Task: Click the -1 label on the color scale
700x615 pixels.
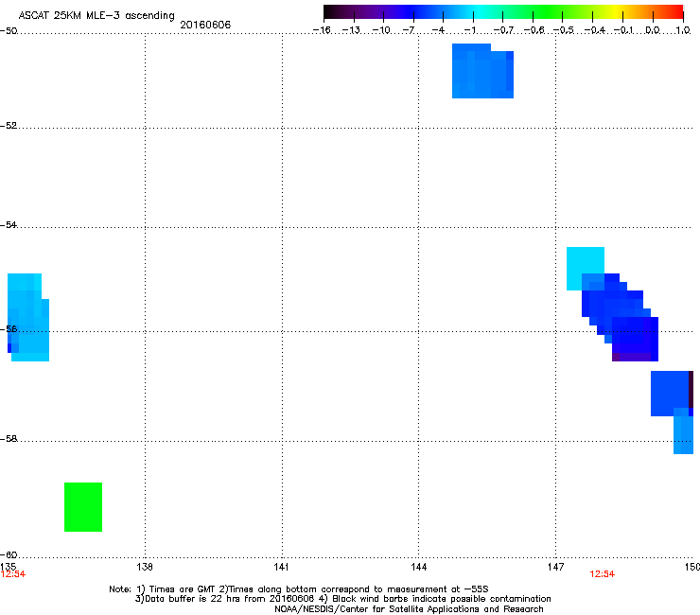Action: 469,30
